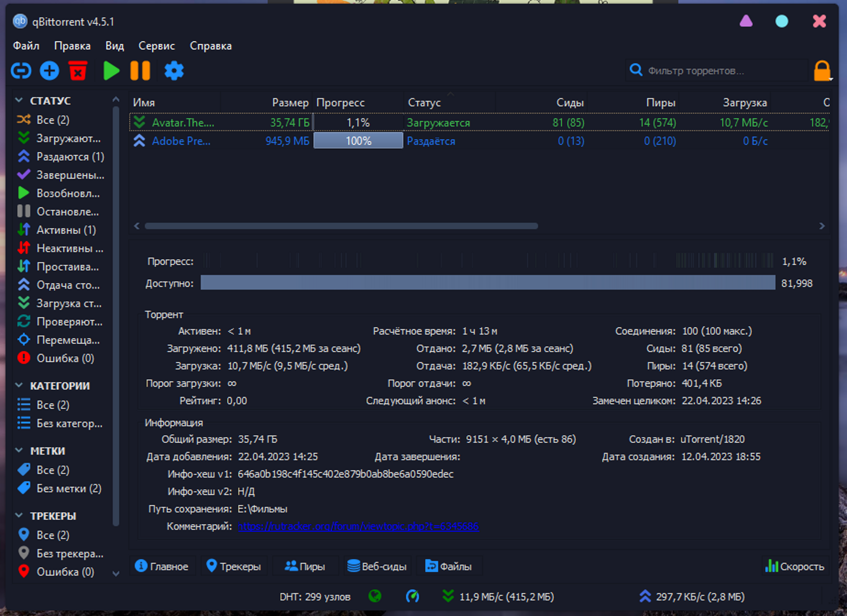Click the Доступно availability bar

(x=488, y=283)
